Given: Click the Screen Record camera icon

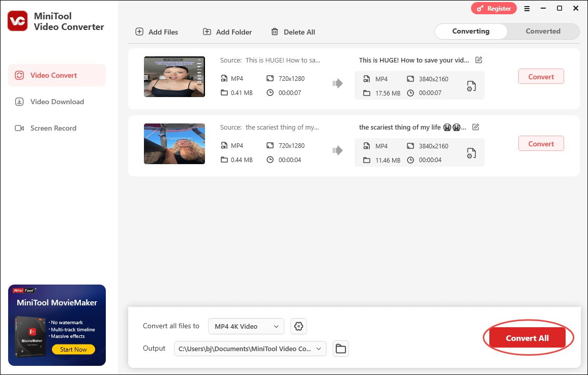Looking at the screenshot, I should pos(19,128).
